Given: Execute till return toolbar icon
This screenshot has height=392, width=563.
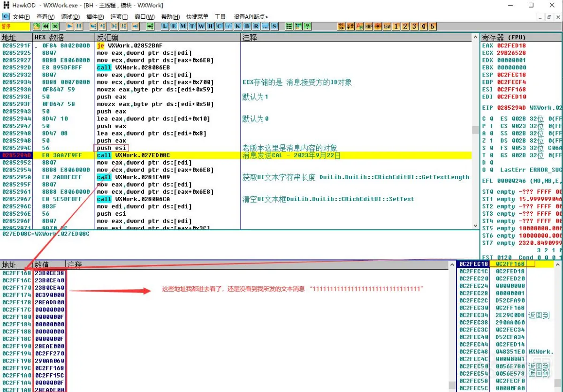Looking at the screenshot, I should click(x=135, y=26).
